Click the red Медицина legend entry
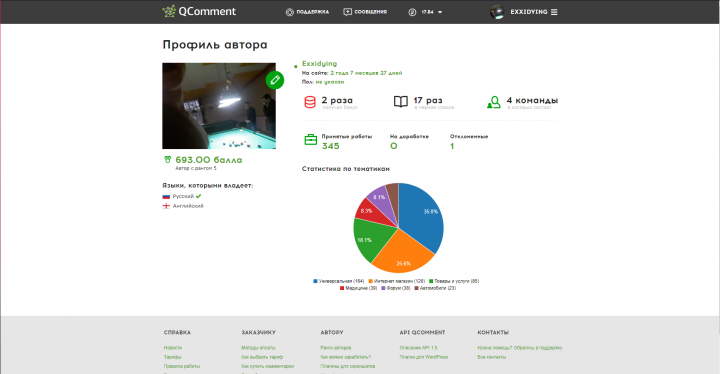The image size is (720, 374). pyautogui.click(x=359, y=288)
